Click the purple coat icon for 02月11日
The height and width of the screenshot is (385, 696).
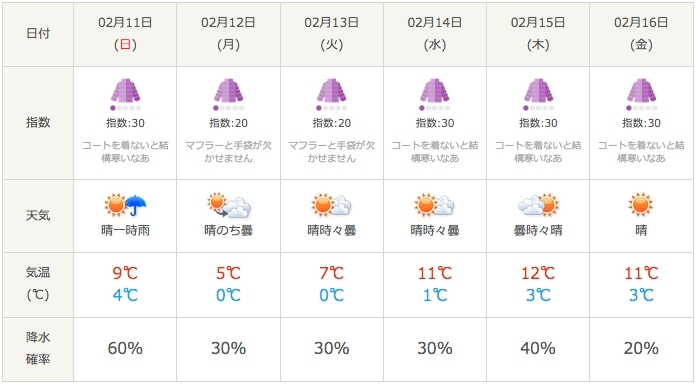point(125,90)
